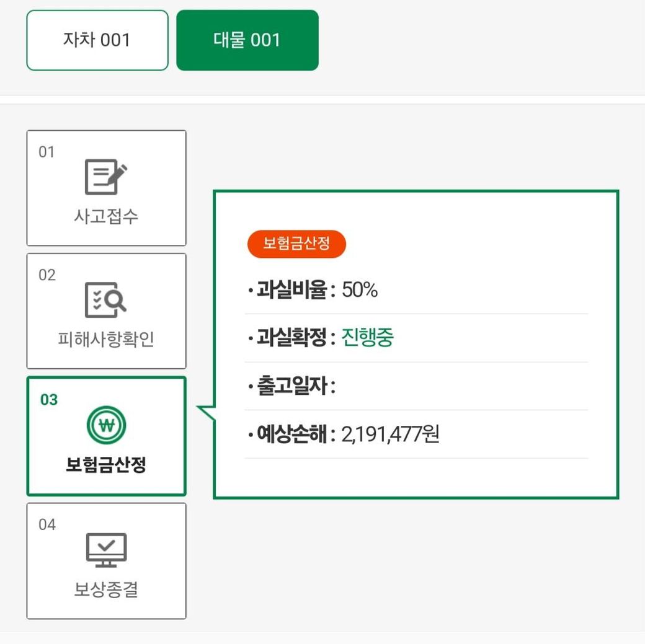Click the 피해사항확인 checklist magnifier icon
The width and height of the screenshot is (645, 644).
(105, 300)
